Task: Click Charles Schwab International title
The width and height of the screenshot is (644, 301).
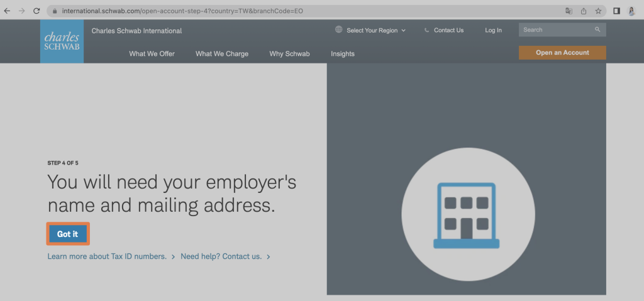Action: [136, 31]
